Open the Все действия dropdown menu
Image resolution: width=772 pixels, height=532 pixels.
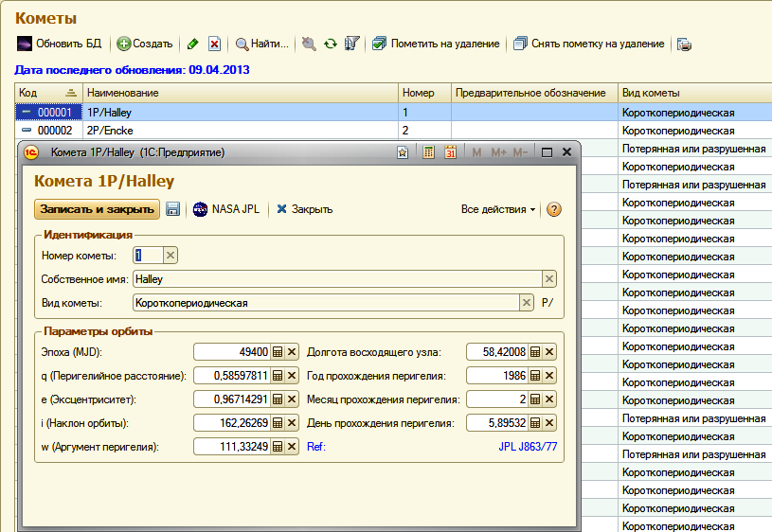point(497,209)
